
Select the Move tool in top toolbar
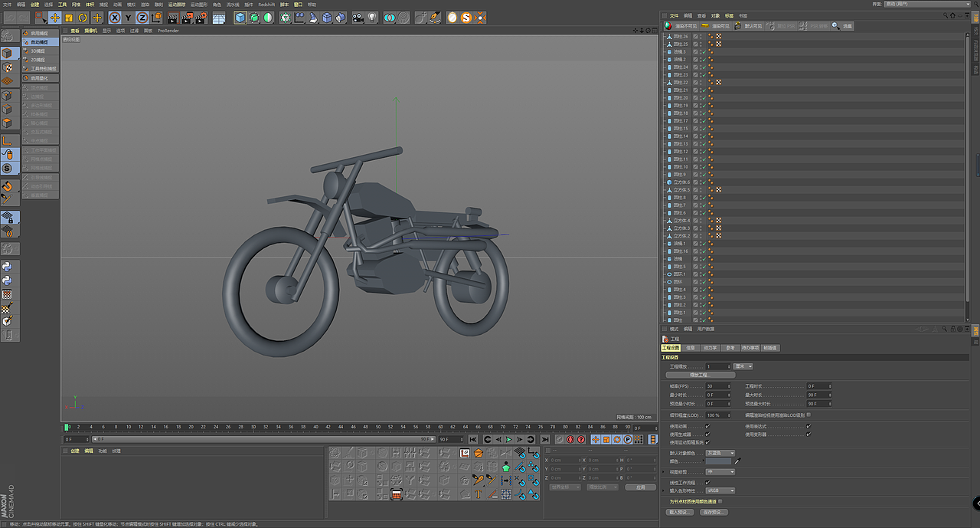(x=55, y=17)
